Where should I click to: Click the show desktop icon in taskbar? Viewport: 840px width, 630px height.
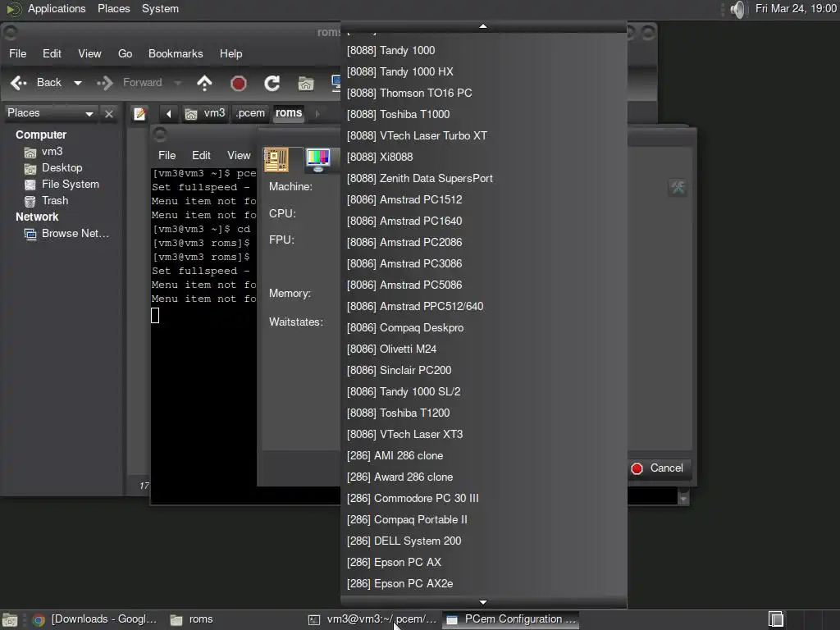[x=10, y=620]
